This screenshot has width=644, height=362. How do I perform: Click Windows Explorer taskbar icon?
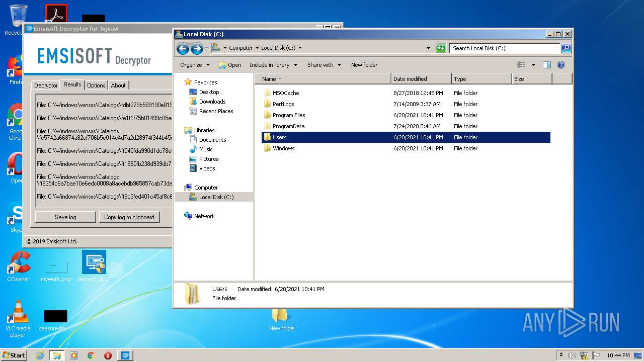[57, 355]
